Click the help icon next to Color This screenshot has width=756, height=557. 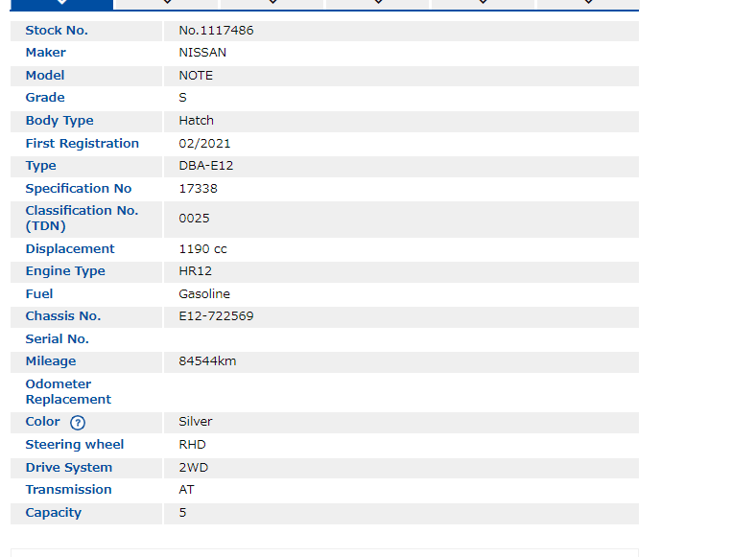78,423
